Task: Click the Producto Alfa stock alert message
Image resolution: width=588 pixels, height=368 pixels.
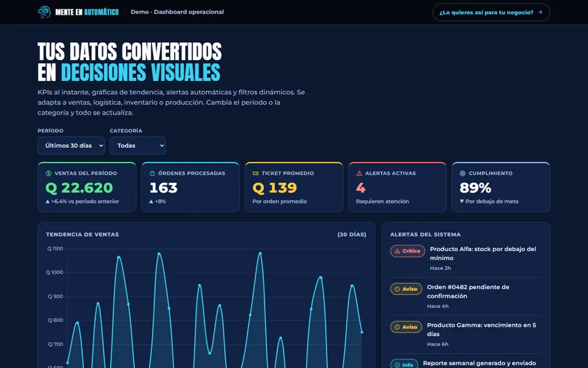Action: [483, 253]
